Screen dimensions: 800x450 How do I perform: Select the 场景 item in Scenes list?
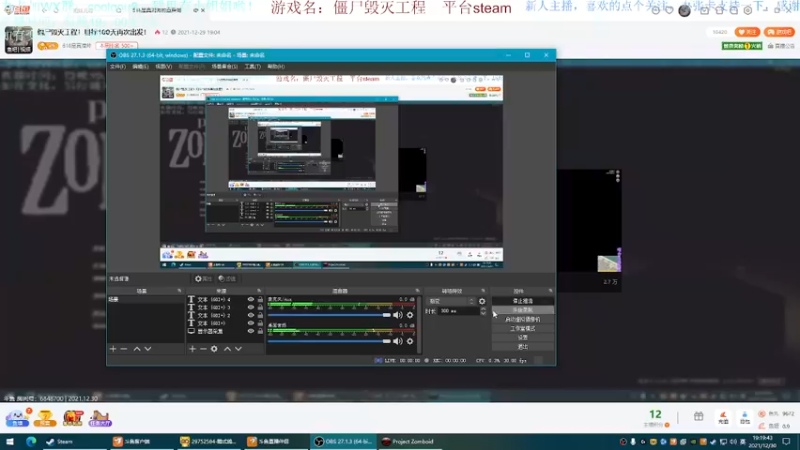click(145, 299)
